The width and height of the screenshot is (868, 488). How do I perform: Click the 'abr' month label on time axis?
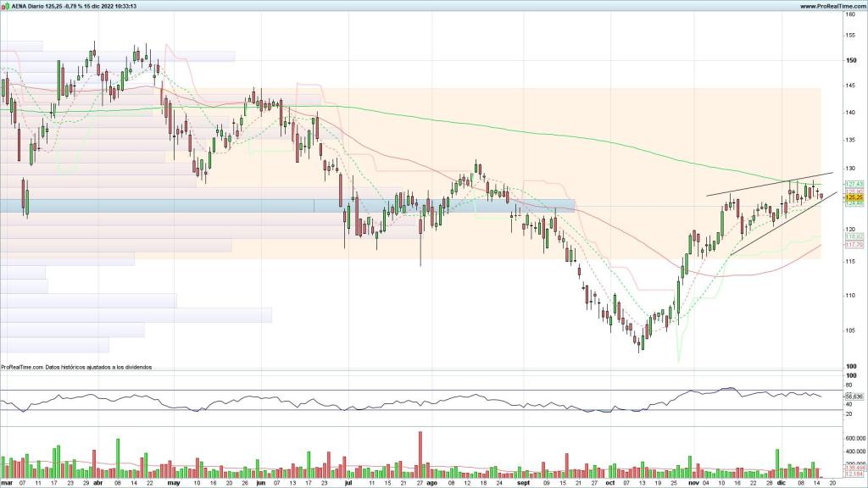97,482
